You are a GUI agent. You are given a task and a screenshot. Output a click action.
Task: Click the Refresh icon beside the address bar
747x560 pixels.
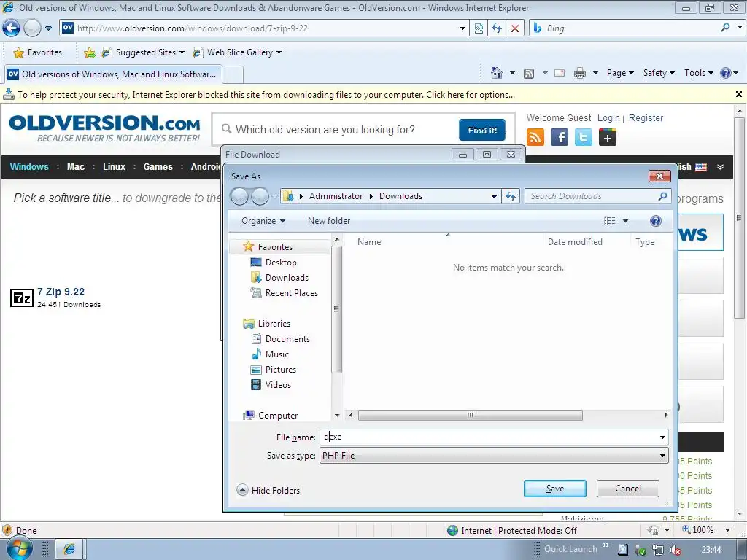point(497,28)
